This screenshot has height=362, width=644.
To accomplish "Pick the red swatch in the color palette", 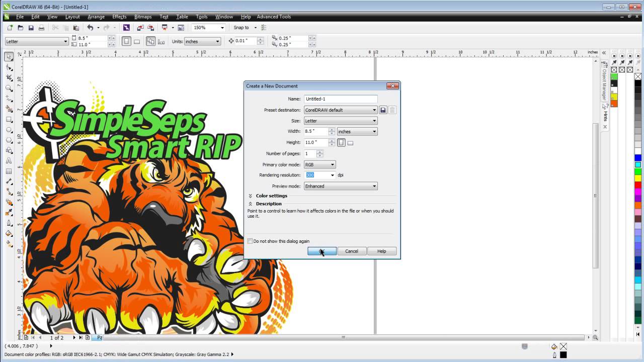I will (x=638, y=184).
